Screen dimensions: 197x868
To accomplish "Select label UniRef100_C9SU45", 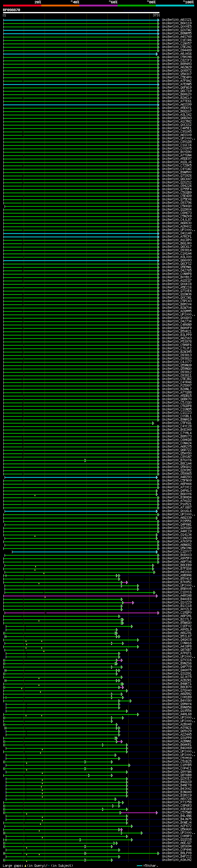I will 177,132.
